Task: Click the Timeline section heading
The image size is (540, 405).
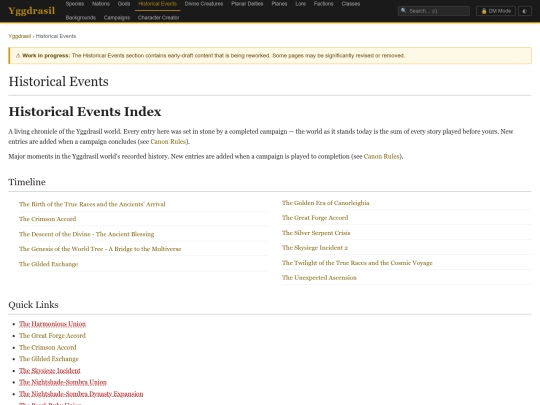Action: (x=27, y=182)
